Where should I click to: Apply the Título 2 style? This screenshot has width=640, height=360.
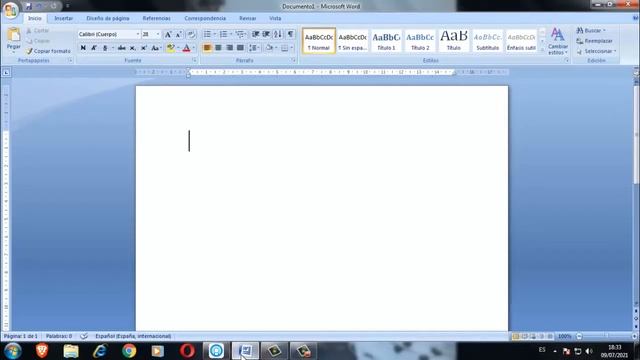[420, 41]
